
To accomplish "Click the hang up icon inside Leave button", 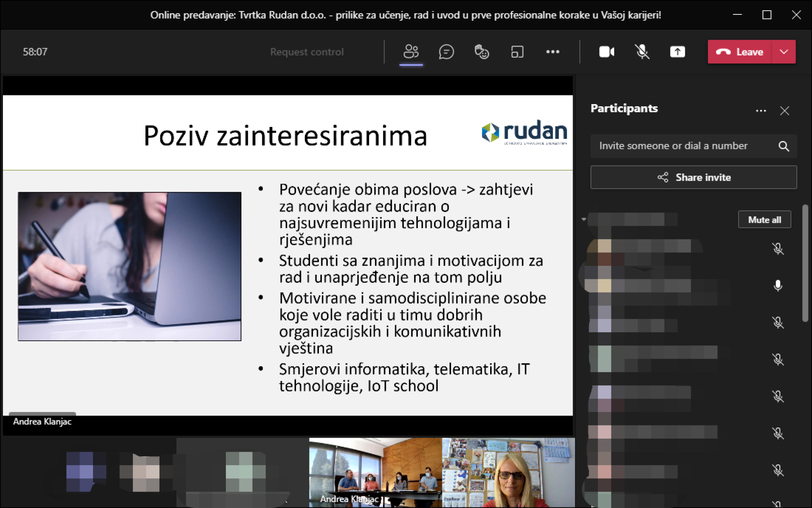I will tap(724, 52).
